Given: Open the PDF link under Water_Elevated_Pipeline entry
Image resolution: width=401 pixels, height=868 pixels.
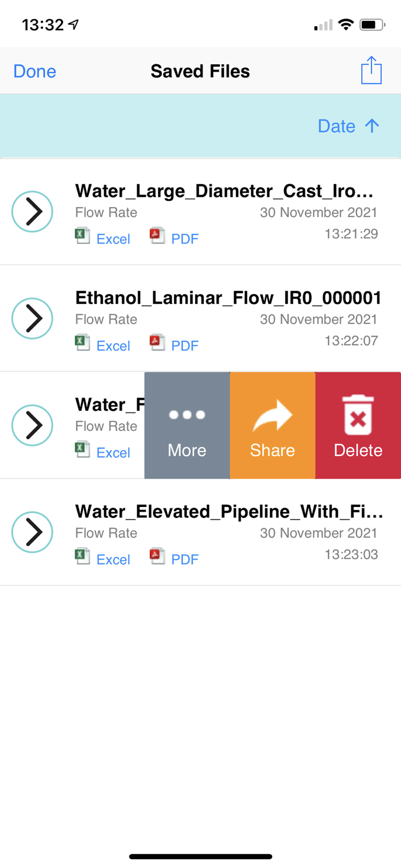Looking at the screenshot, I should pyautogui.click(x=185, y=560).
